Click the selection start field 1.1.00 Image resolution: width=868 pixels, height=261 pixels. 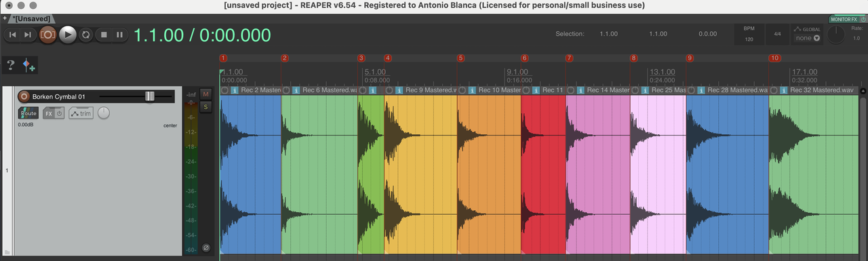608,34
